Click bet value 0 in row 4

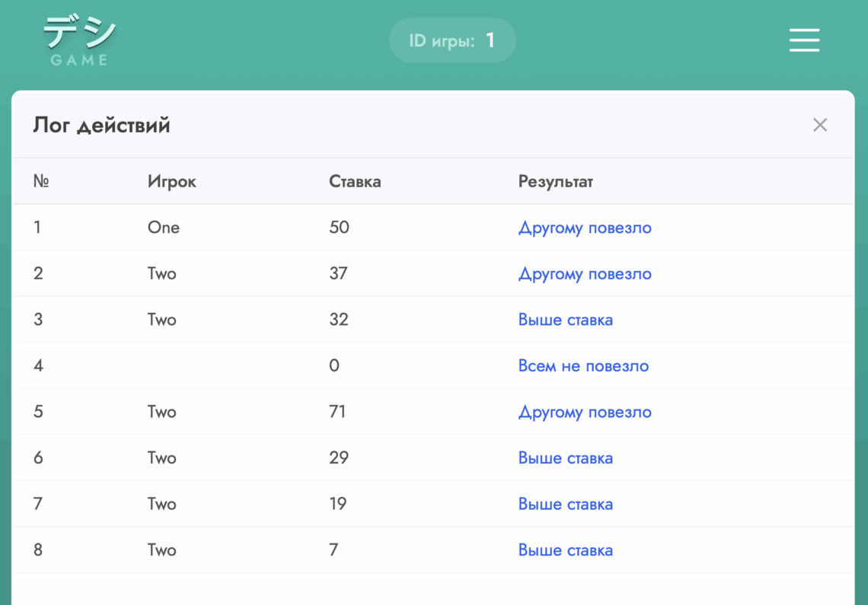click(334, 366)
